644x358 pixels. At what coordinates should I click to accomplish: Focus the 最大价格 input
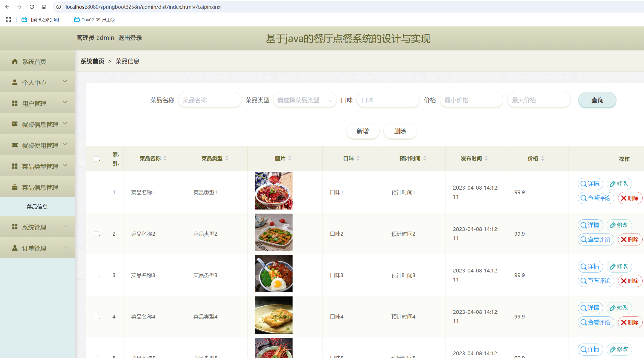539,100
